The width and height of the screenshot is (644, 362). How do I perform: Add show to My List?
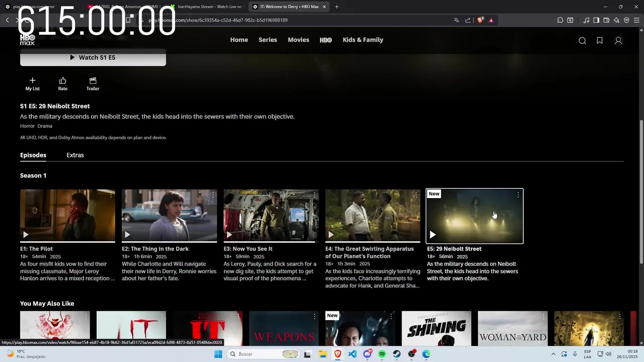(32, 84)
